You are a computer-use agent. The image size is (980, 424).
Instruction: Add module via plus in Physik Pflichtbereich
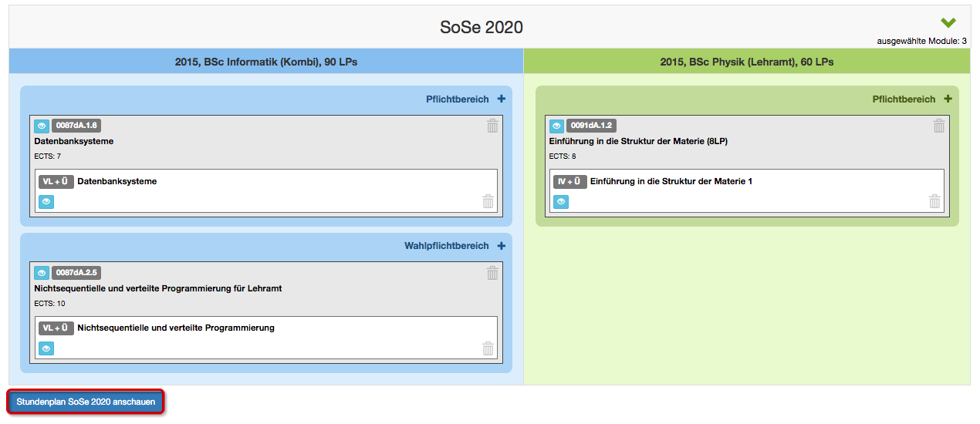coord(948,99)
